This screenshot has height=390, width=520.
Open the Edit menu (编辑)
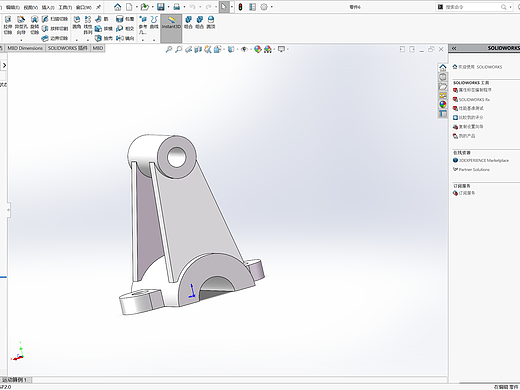(13, 7)
